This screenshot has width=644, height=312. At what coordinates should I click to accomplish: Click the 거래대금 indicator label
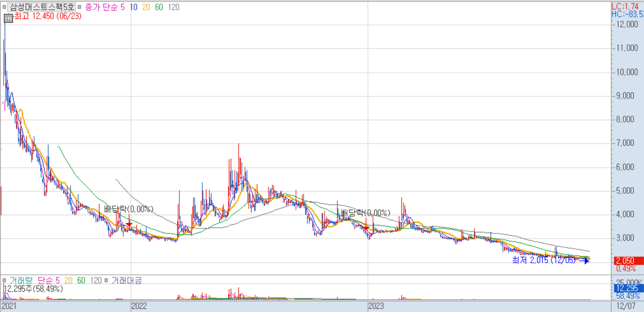pos(126,280)
